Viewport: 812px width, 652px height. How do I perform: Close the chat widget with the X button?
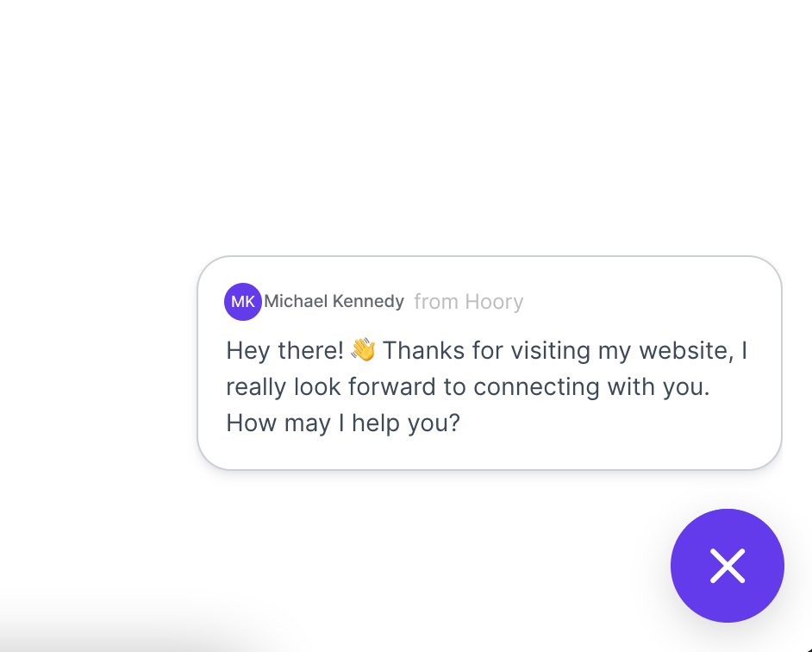[x=727, y=566]
